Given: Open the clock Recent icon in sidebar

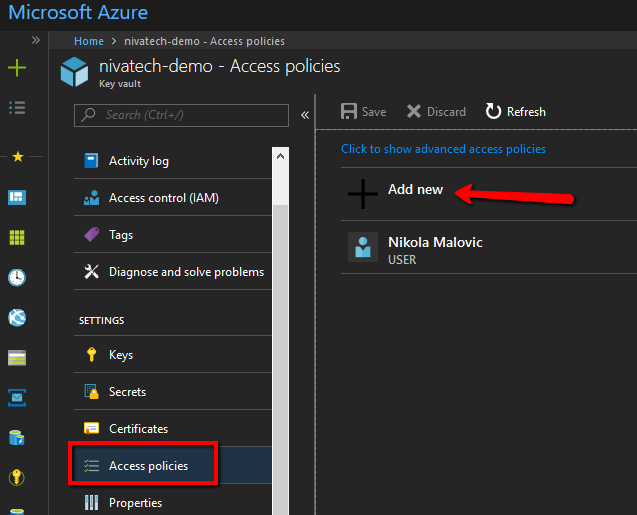Looking at the screenshot, I should click(17, 278).
